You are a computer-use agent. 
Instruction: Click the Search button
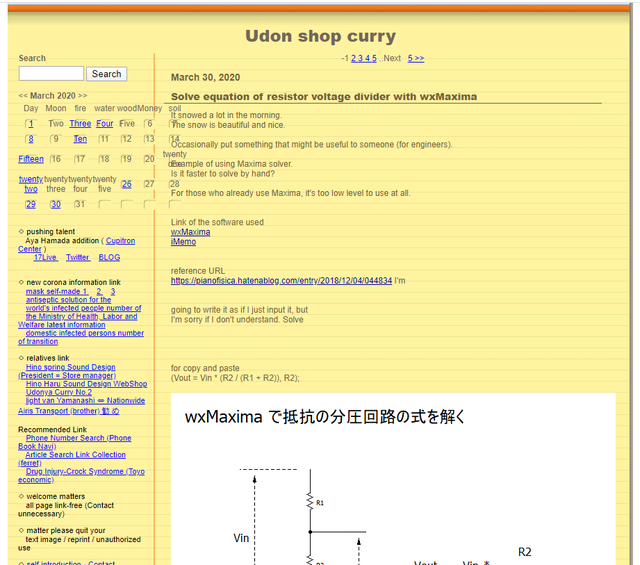pos(107,74)
